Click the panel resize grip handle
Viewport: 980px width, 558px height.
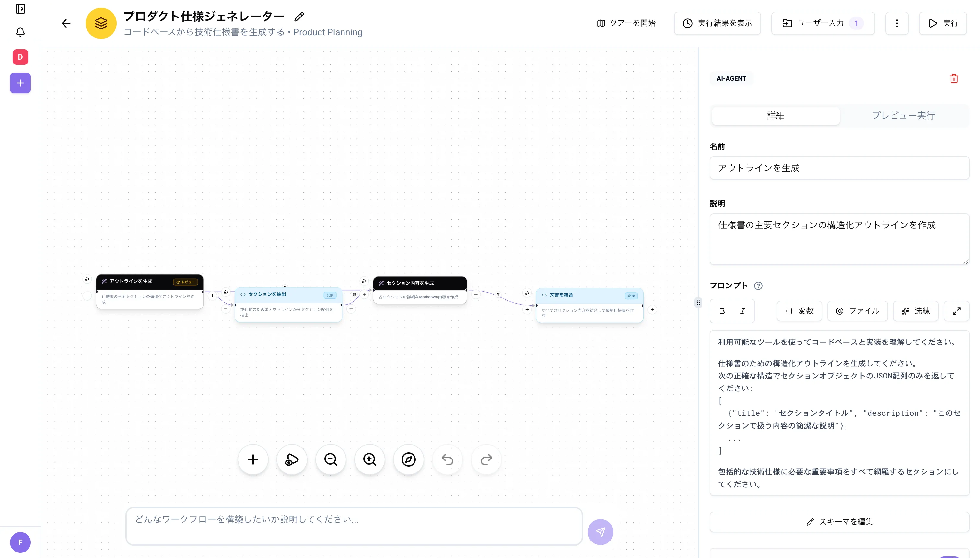click(x=698, y=303)
